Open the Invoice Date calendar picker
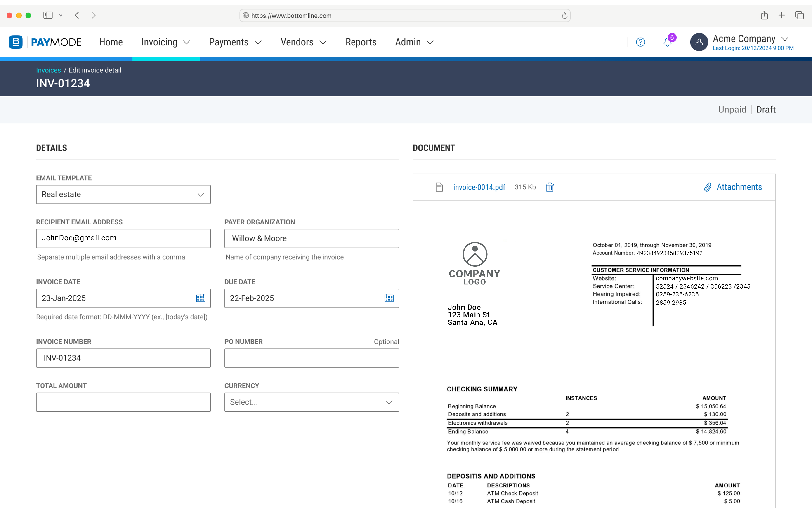The width and height of the screenshot is (812, 508). click(x=201, y=298)
